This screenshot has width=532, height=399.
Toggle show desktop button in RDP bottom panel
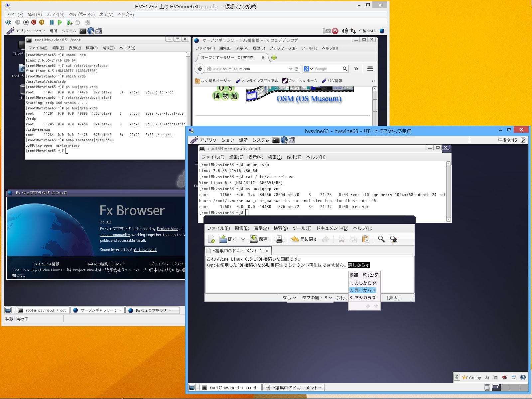click(x=192, y=387)
